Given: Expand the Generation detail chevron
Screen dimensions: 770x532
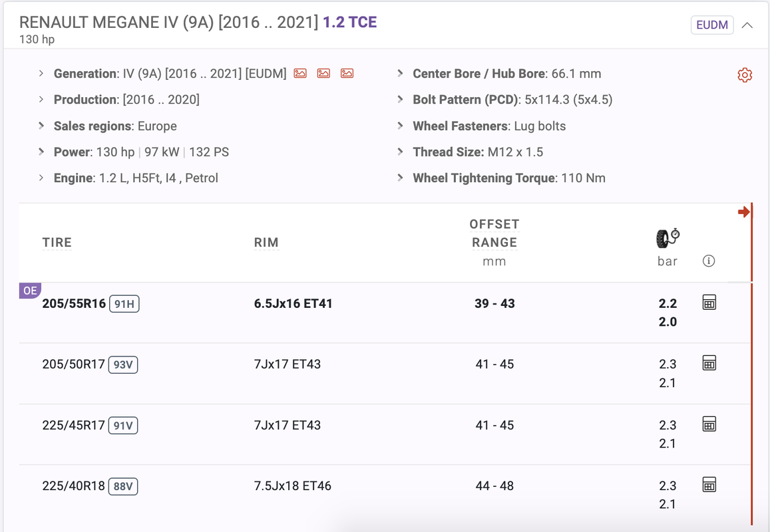Looking at the screenshot, I should click(41, 74).
